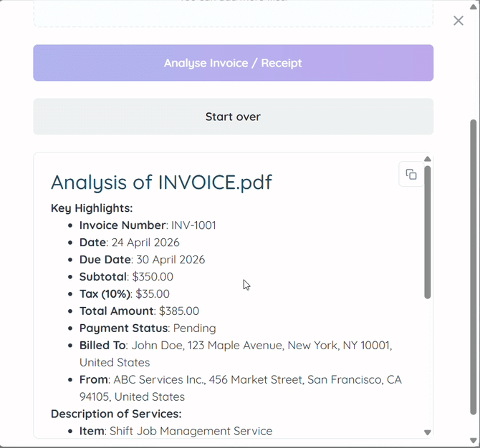
Task: Click the 'Analysis of INVOICE.pdf' heading
Action: pyautogui.click(x=161, y=182)
